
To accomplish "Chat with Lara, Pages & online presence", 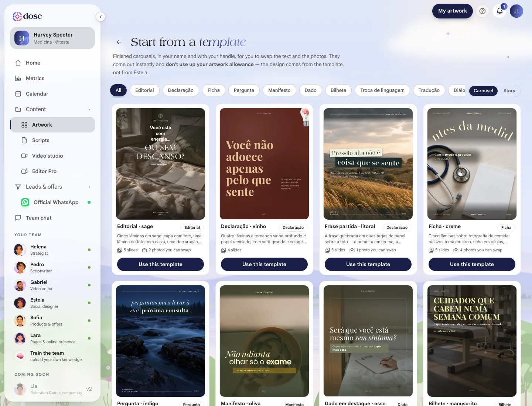I will tap(52, 338).
